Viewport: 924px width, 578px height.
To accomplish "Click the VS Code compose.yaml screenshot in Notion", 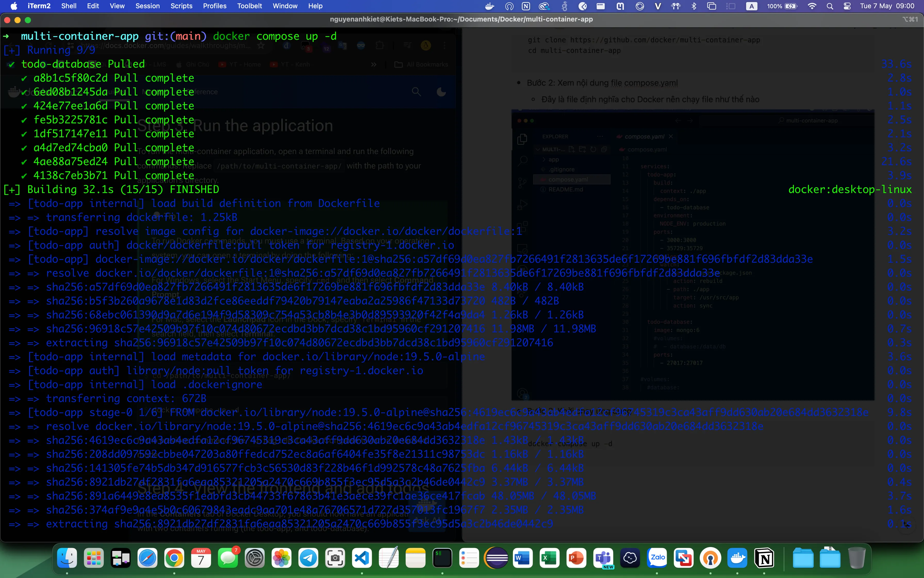I will [693, 255].
